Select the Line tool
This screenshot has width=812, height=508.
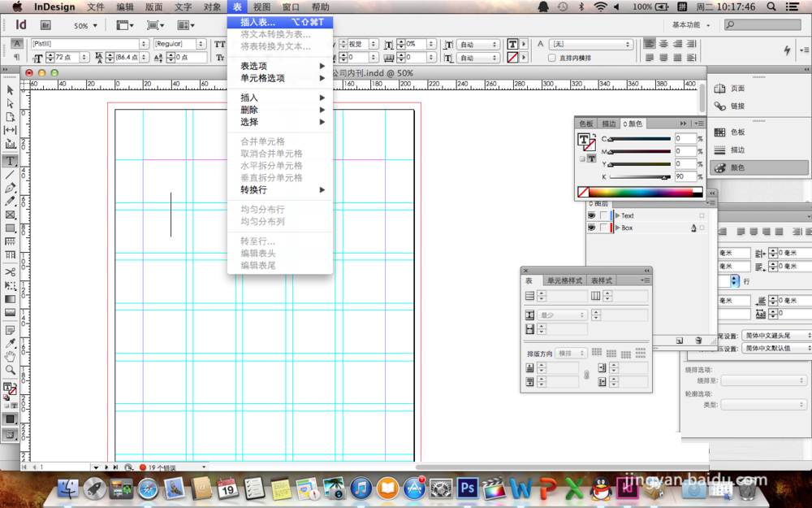pos(10,175)
